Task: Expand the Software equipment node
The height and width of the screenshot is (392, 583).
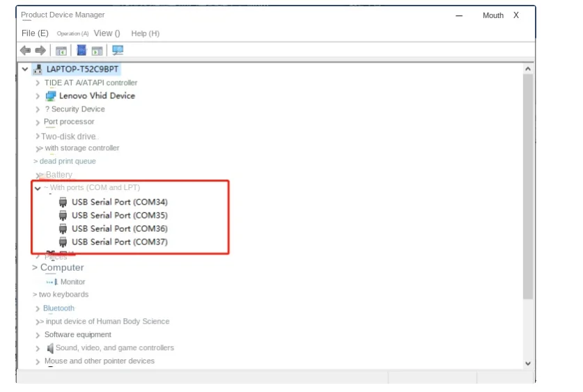Action: 38,335
